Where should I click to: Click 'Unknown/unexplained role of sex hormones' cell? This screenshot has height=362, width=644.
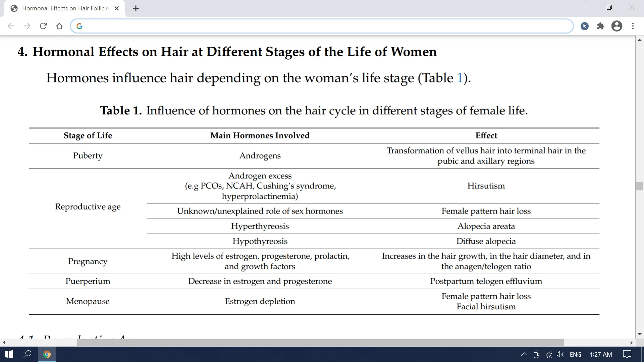[x=260, y=211]
